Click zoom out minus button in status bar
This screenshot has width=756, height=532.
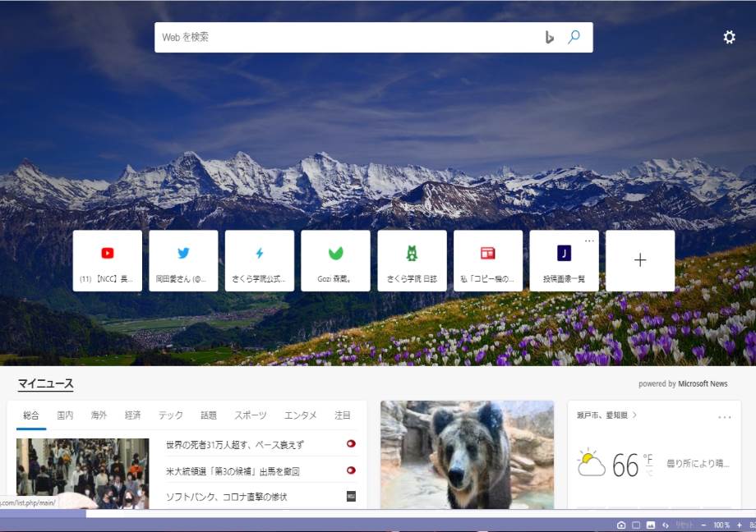coord(704,525)
